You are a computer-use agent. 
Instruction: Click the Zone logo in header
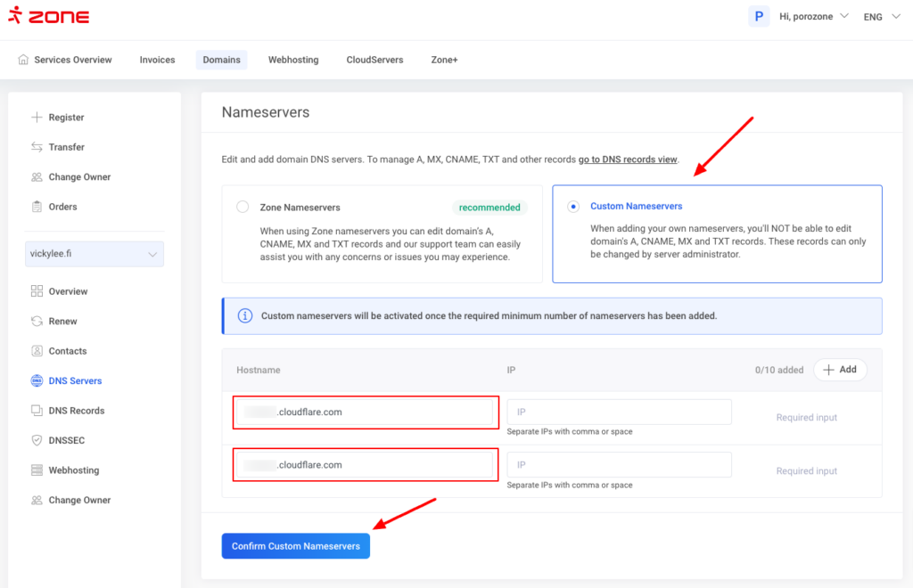pos(49,16)
